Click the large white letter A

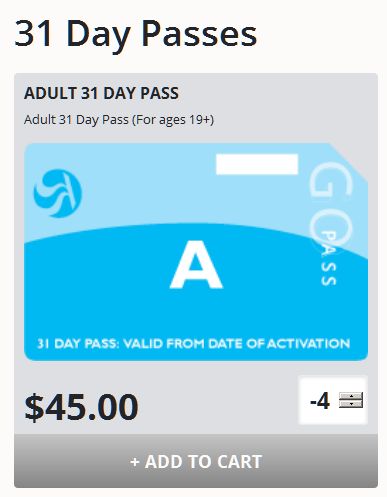(196, 265)
